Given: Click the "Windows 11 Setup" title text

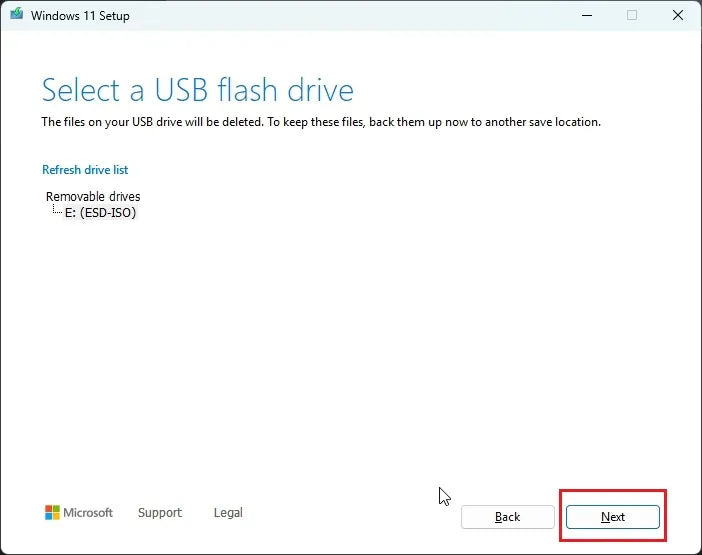Looking at the screenshot, I should [x=80, y=15].
